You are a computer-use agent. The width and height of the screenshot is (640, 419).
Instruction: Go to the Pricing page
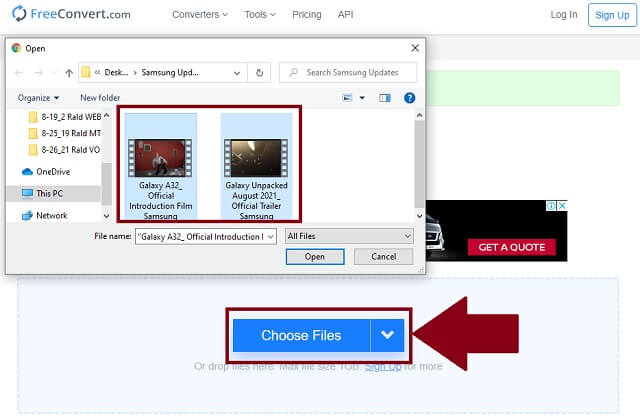[307, 15]
